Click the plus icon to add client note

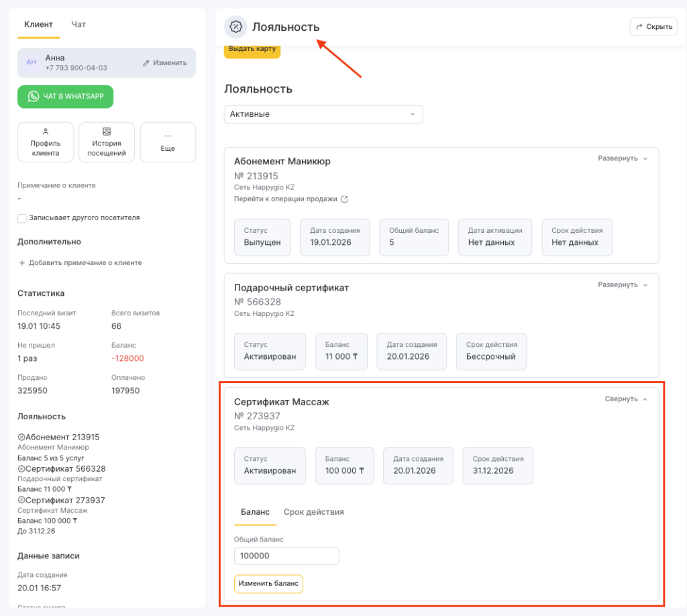[21, 263]
